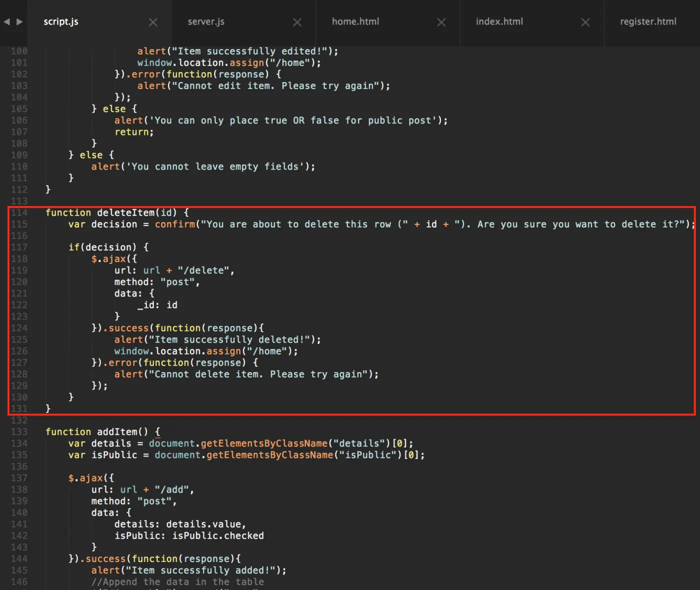
Task: Close the server.js tab
Action: [x=297, y=22]
